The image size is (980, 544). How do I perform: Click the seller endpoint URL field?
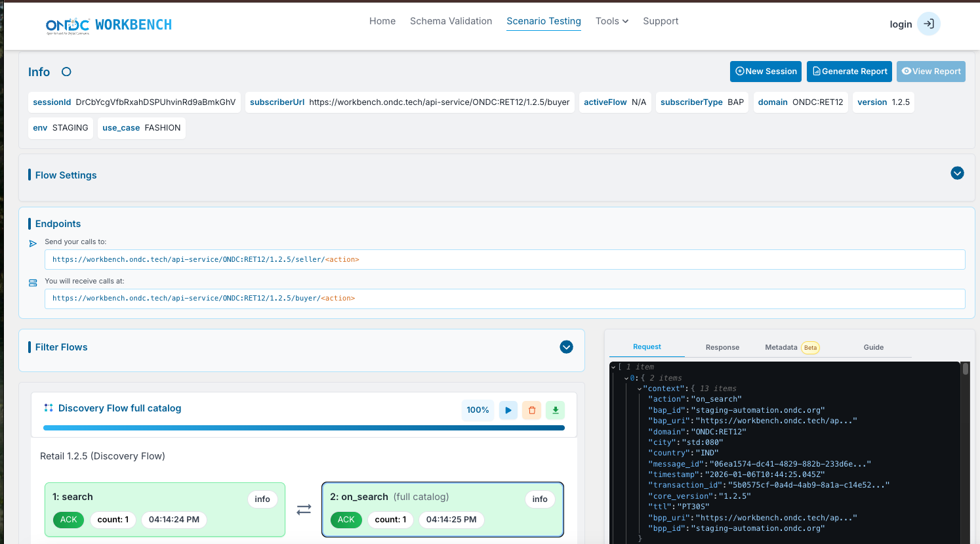[x=504, y=259]
